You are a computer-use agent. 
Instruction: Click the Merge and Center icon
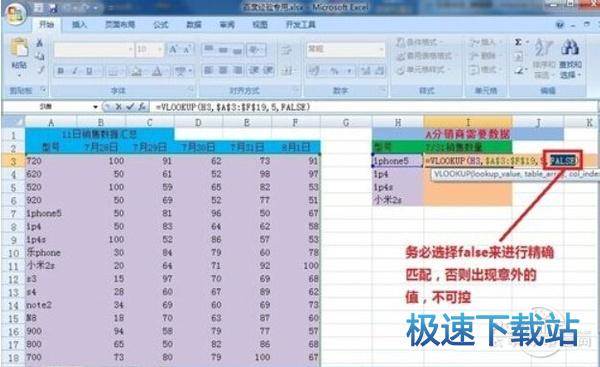coord(287,70)
